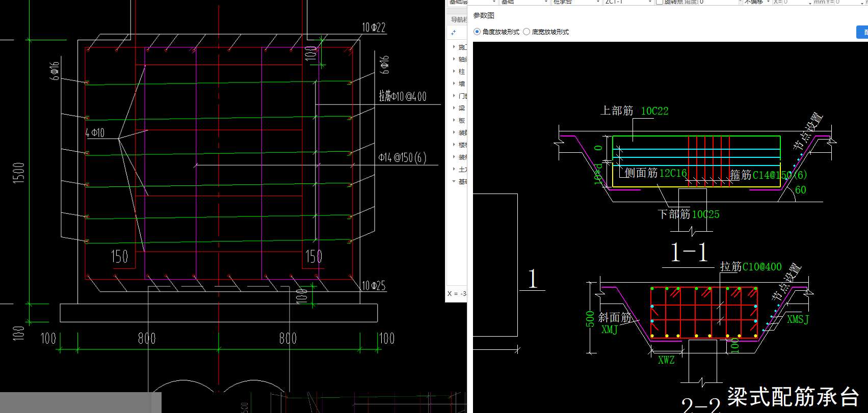Edit the 下部筋 value 10C25
The width and height of the screenshot is (868, 413).
[705, 214]
